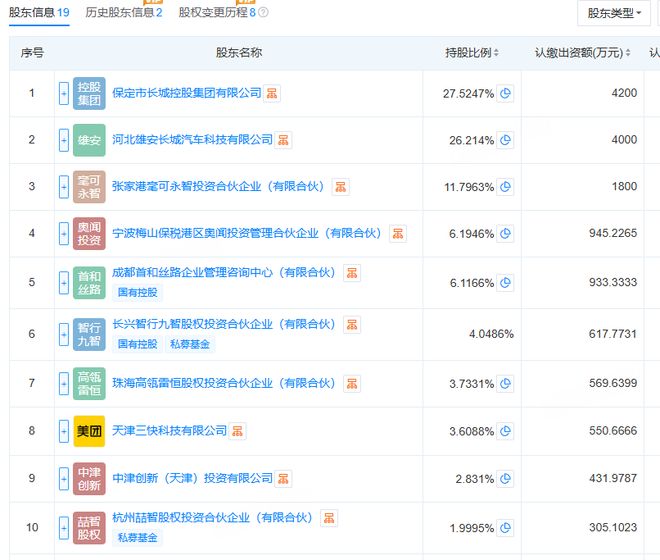
Task: Expand row 9 中津创新 plus button
Action: [x=64, y=479]
